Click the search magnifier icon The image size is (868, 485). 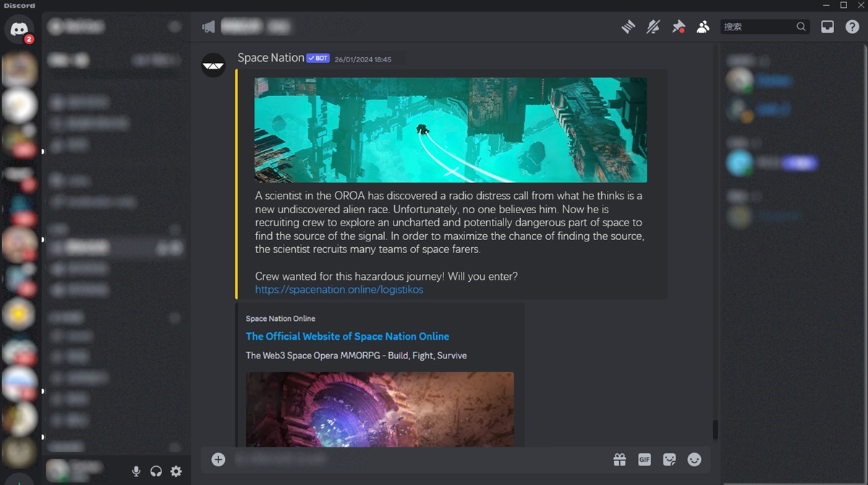click(x=801, y=27)
